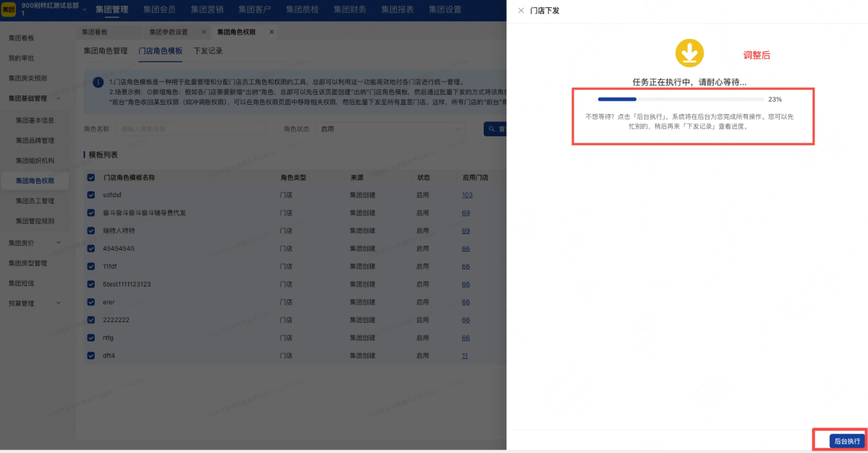Open the hotel switcher beside 900别样红测试总部

coord(84,9)
